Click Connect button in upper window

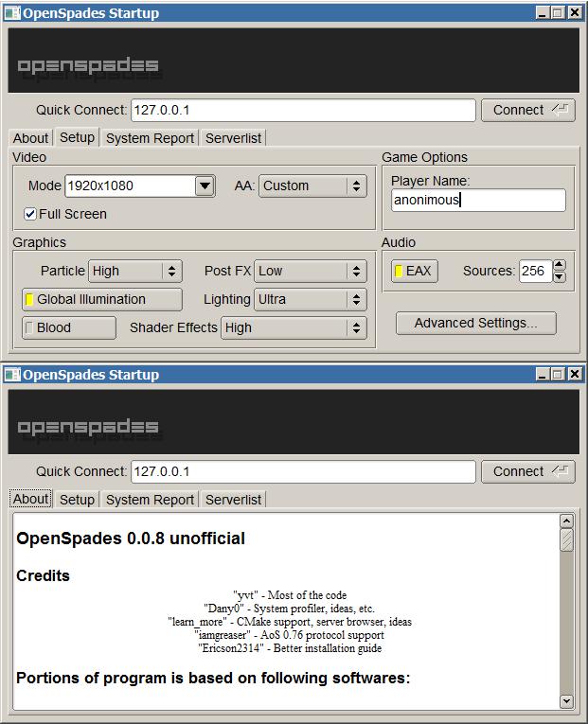click(528, 111)
